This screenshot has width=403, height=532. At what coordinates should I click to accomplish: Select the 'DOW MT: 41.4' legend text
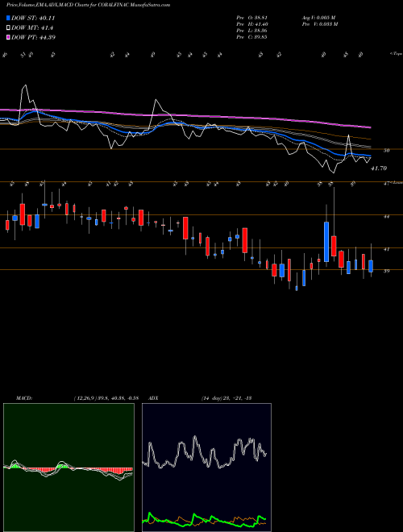(32, 28)
